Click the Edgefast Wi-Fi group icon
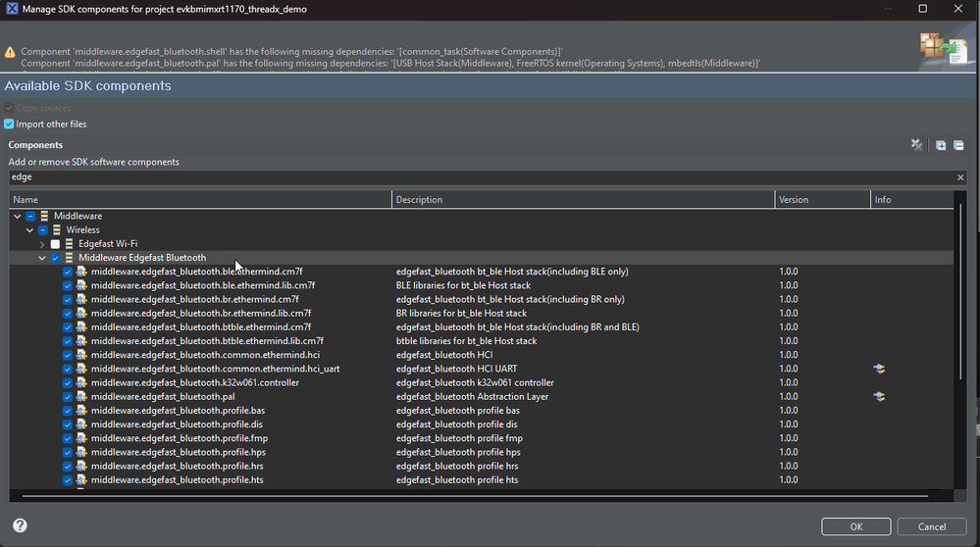Image resolution: width=980 pixels, height=547 pixels. tap(70, 243)
